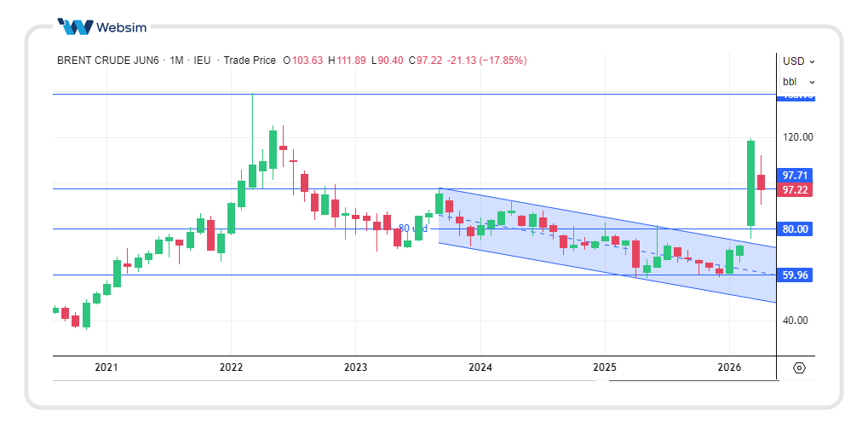Select the 1M interval label
Viewport: 868px width, 434px height.
(177, 61)
